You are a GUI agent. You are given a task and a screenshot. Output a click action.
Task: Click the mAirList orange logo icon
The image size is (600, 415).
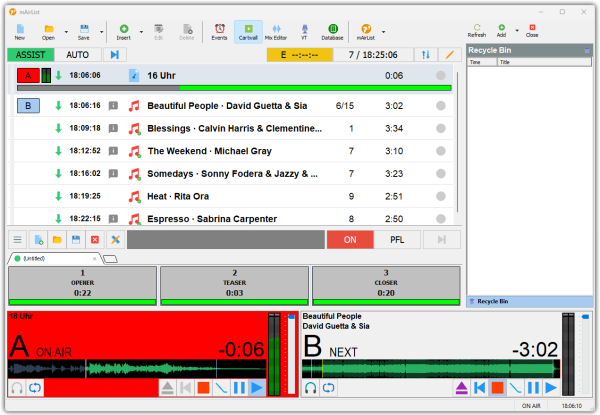pyautogui.click(x=366, y=32)
